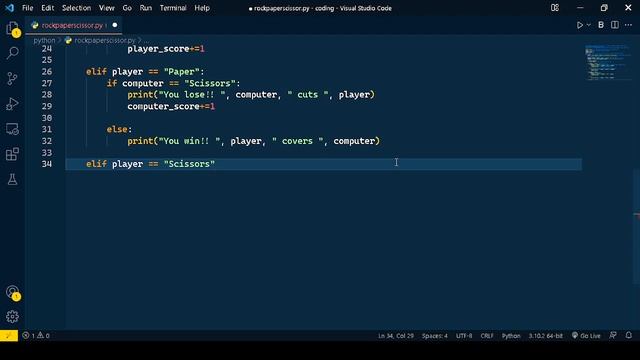Open the Explorer view in activity bar
This screenshot has height=360, width=640.
[13, 29]
